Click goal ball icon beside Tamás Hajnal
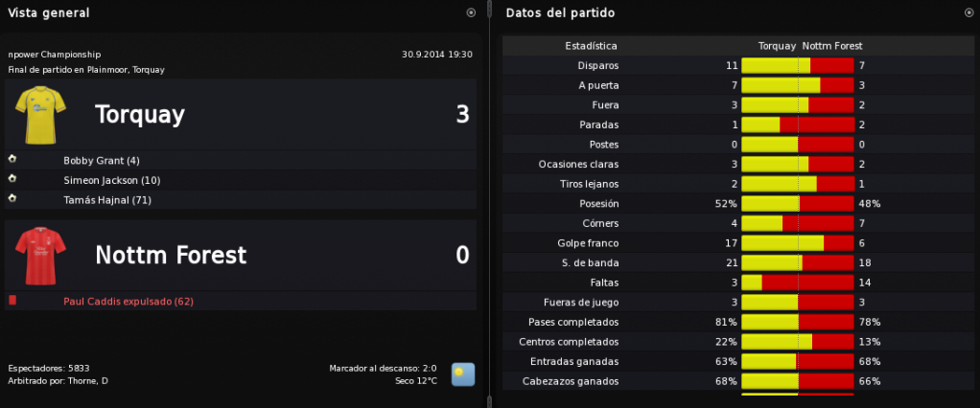This screenshot has height=408, width=980. (12, 198)
